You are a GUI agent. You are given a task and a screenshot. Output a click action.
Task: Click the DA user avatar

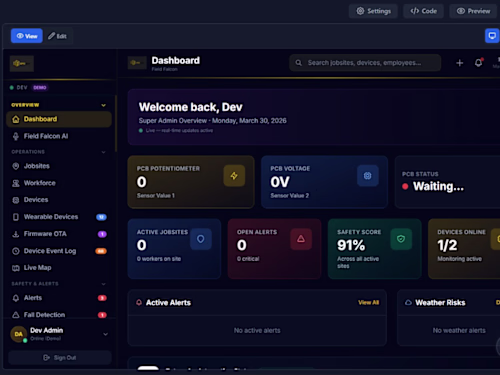pos(19,334)
